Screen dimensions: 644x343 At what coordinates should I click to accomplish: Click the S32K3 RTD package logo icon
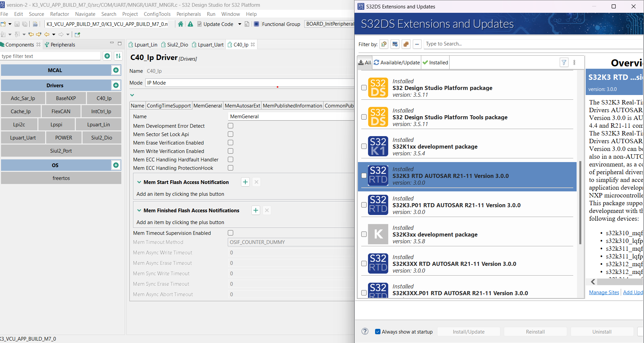378,176
